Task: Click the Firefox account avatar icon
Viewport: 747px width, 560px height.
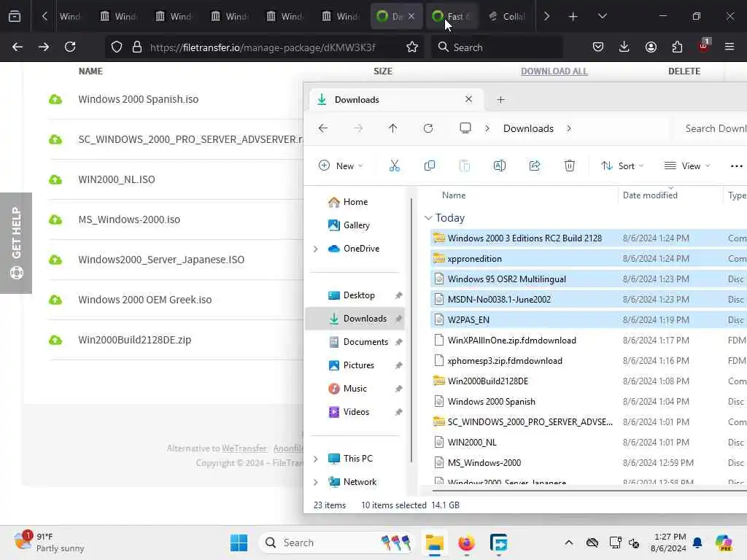Action: (651, 47)
